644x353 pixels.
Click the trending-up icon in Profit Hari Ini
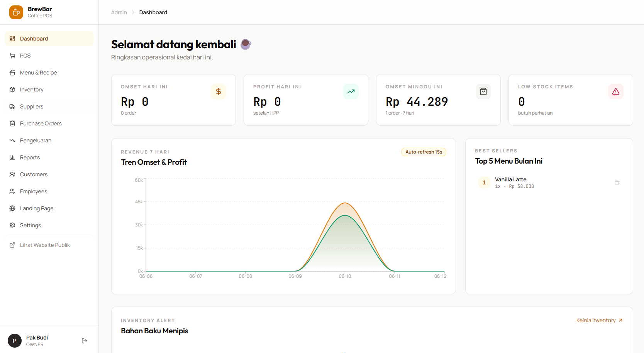pos(351,91)
